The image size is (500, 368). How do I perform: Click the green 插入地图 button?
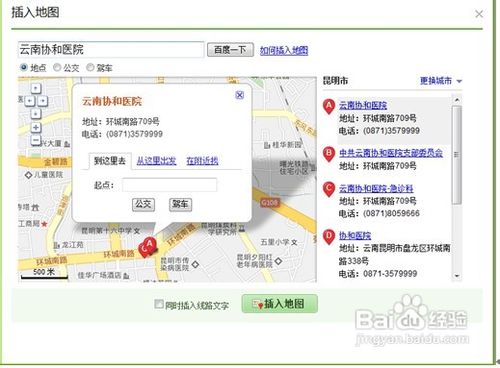tap(279, 304)
